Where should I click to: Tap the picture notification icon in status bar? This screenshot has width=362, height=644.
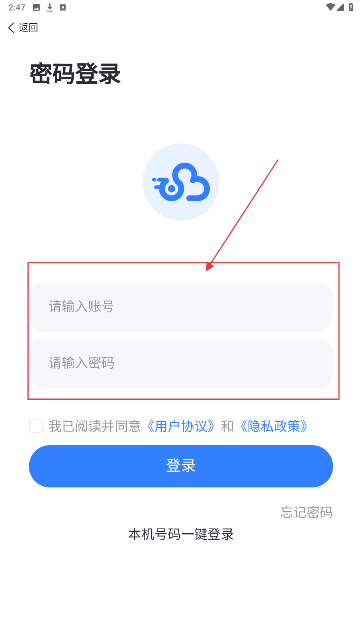(x=36, y=7)
